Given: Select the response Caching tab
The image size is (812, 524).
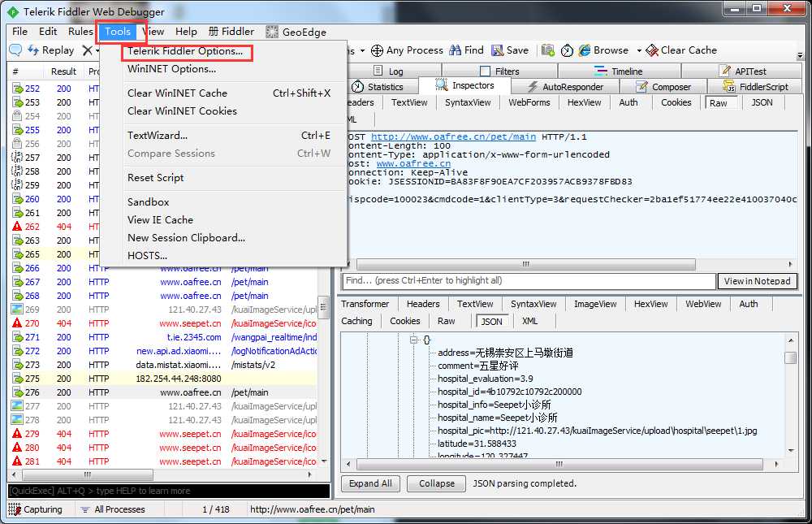Looking at the screenshot, I should pos(356,321).
